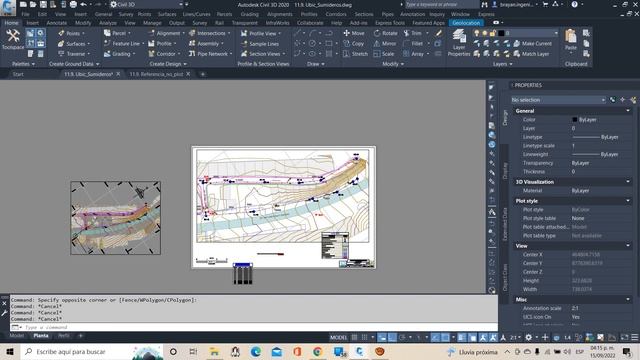Click the Open file icon in quick access toolbar
Image resolution: width=640 pixels, height=360 pixels.
click(33, 4)
